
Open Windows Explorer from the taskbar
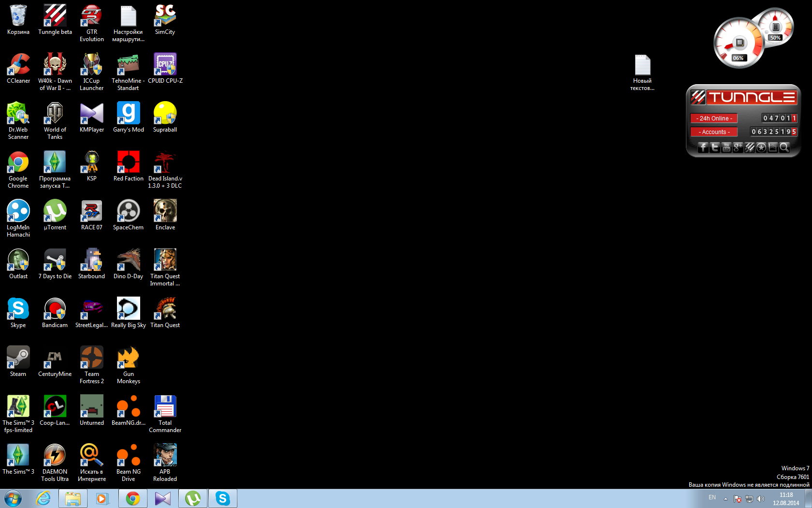tap(73, 498)
